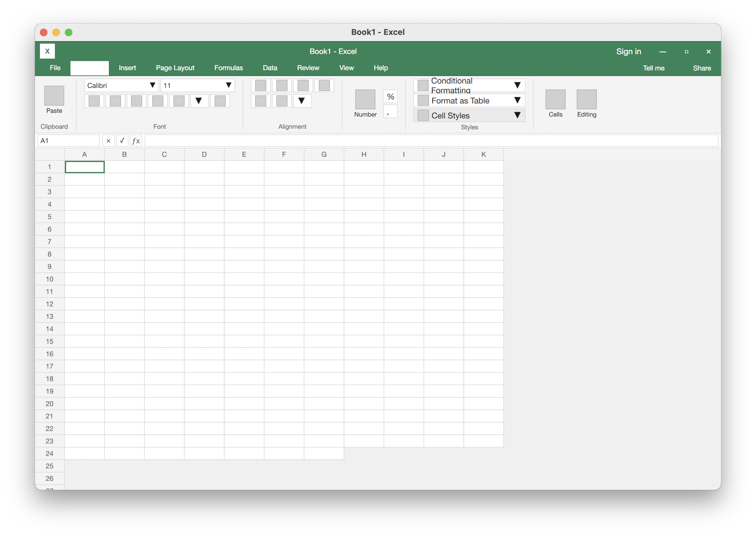Viewport: 756px width, 536px height.
Task: Switch to the Review tab
Action: click(x=308, y=68)
